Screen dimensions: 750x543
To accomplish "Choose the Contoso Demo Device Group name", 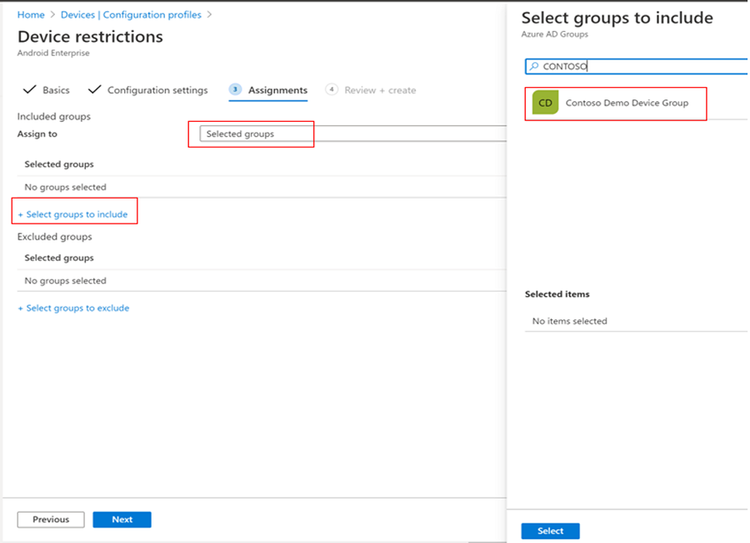I will (627, 103).
